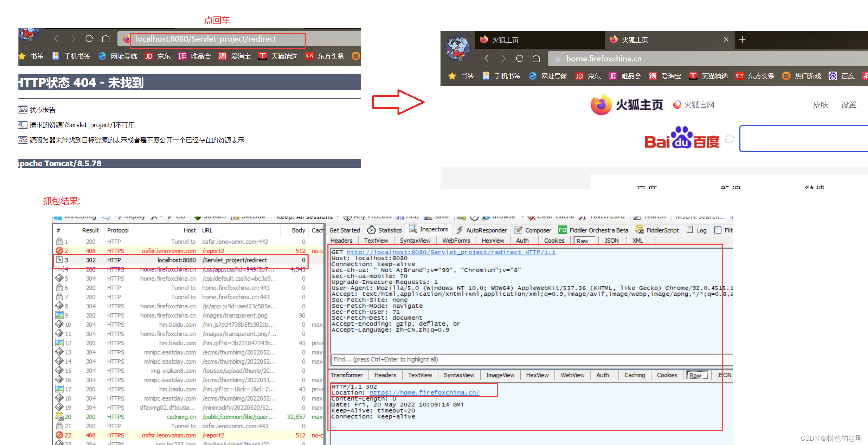Click the reload button in left browser
This screenshot has width=868, height=445.
coord(89,39)
